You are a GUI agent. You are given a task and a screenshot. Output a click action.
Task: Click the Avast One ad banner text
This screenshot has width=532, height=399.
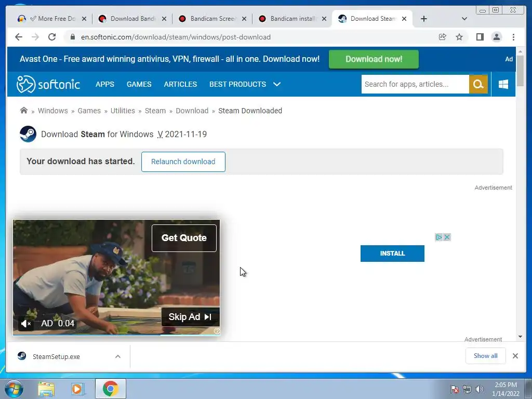click(170, 59)
